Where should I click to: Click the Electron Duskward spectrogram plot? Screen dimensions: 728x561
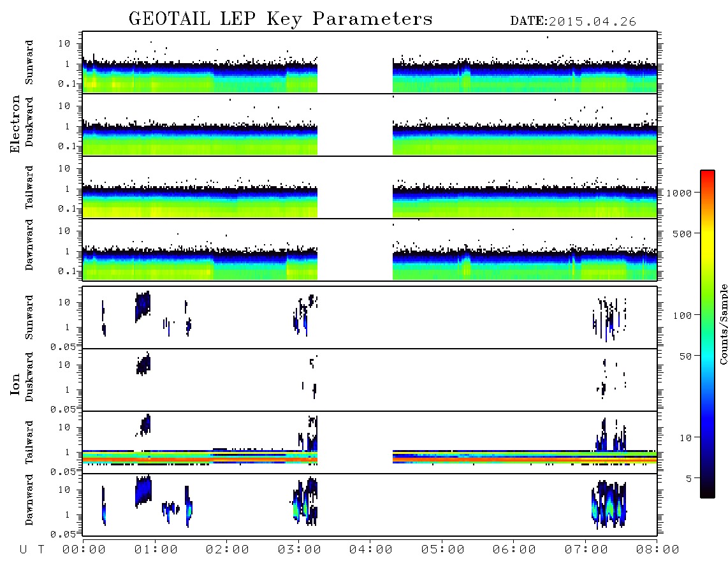pyautogui.click(x=370, y=124)
